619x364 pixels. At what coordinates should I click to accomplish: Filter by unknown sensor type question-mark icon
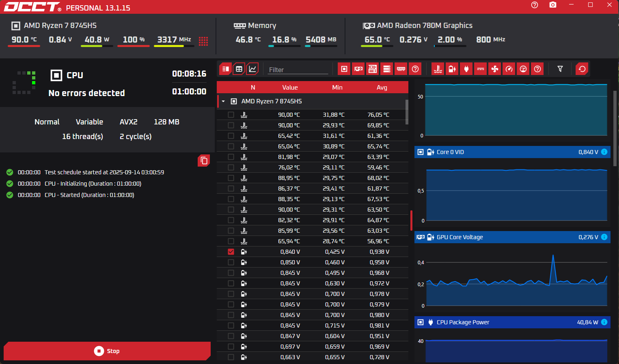click(x=537, y=69)
